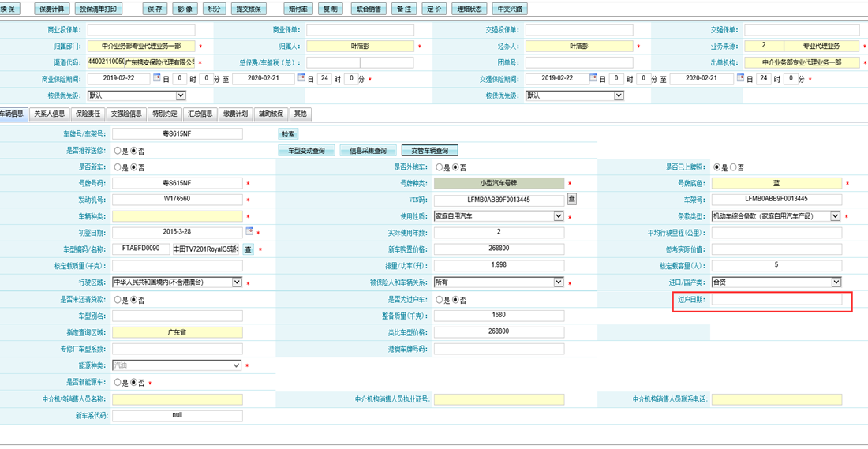
Task: Click the 查 lookup icon next to VIN码
Action: tap(572, 200)
